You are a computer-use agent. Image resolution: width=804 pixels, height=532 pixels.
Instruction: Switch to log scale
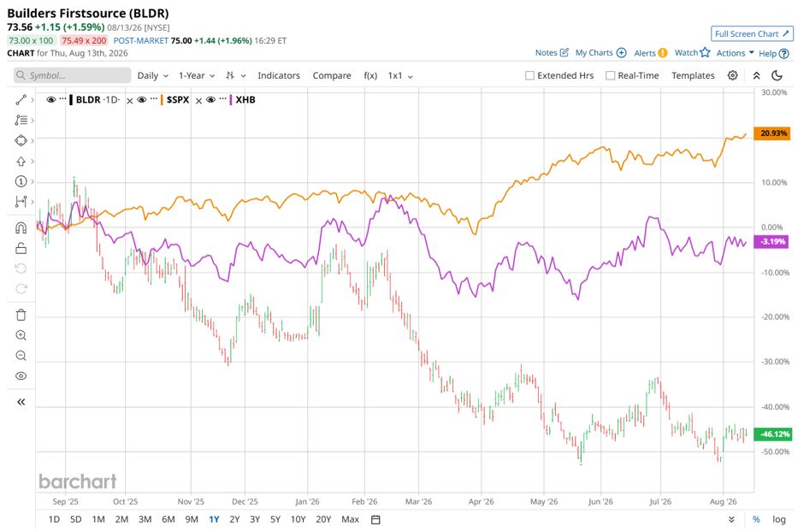(779, 520)
